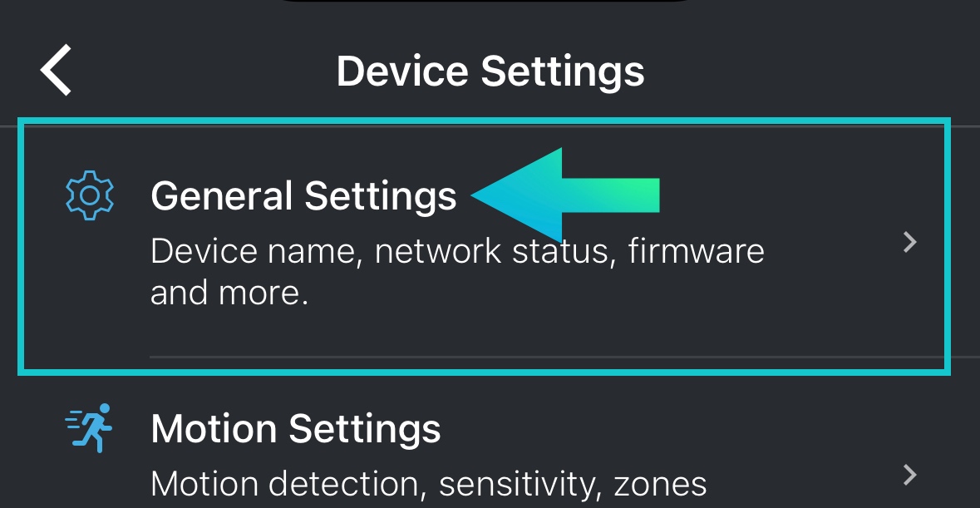Viewport: 980px width, 508px height.
Task: Tap the General Settings gear icon
Action: 90,195
